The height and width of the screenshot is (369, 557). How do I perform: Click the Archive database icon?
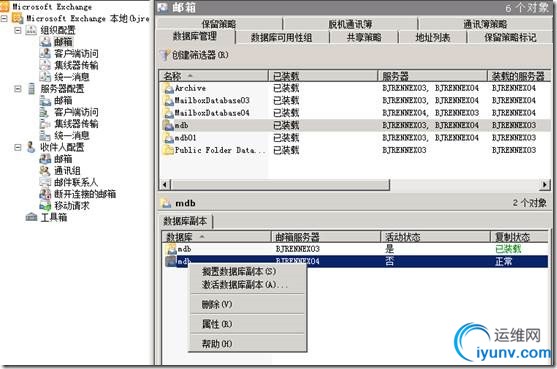[x=168, y=88]
